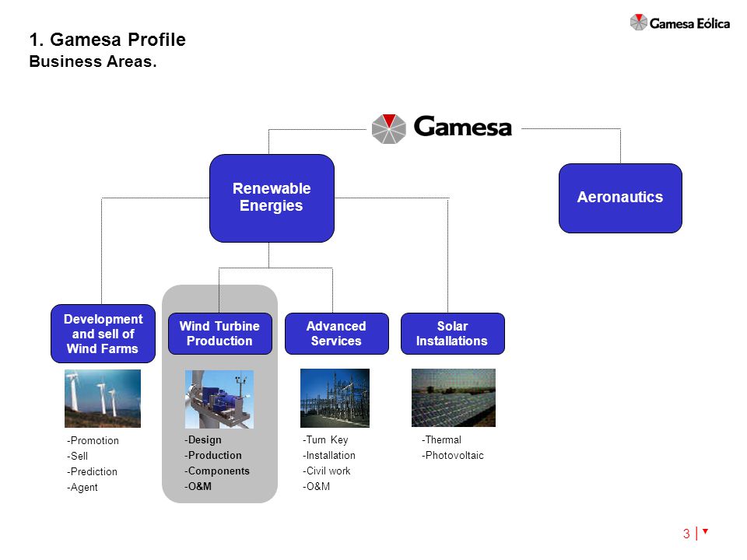Click the red page number 3
The width and height of the screenshot is (747, 560).
coord(686,534)
